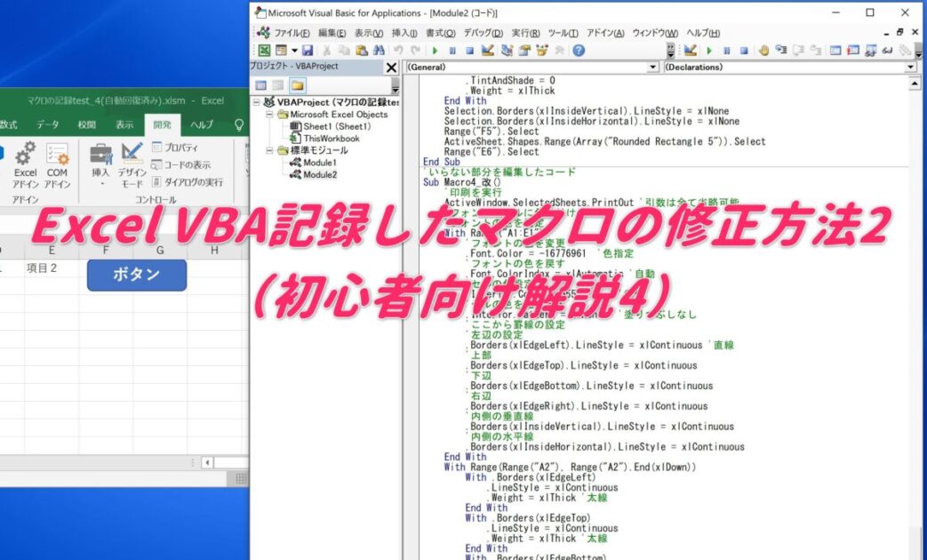Select Sheet1 (Sheet1) in project tree
Image resolution: width=927 pixels, height=560 pixels.
tap(331, 126)
